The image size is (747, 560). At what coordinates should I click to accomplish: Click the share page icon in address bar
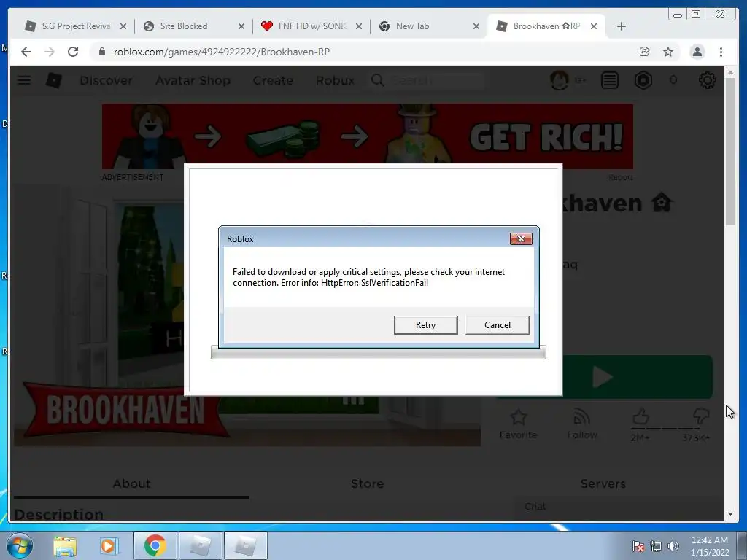(645, 52)
